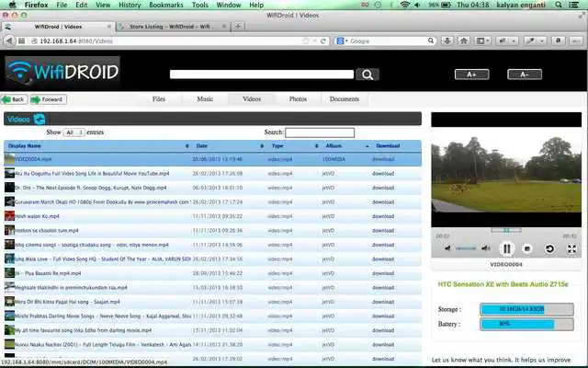Sort table by Date column
This screenshot has width=588, height=368.
[x=229, y=145]
